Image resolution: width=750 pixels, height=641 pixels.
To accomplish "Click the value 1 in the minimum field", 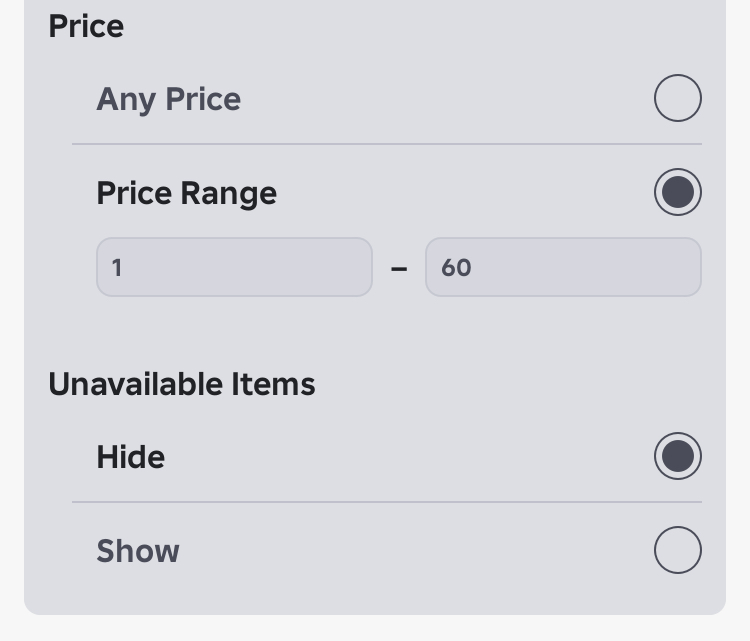I will click(117, 268).
